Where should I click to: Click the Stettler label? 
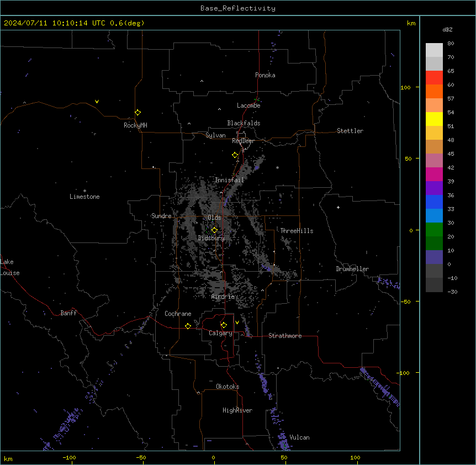click(350, 131)
